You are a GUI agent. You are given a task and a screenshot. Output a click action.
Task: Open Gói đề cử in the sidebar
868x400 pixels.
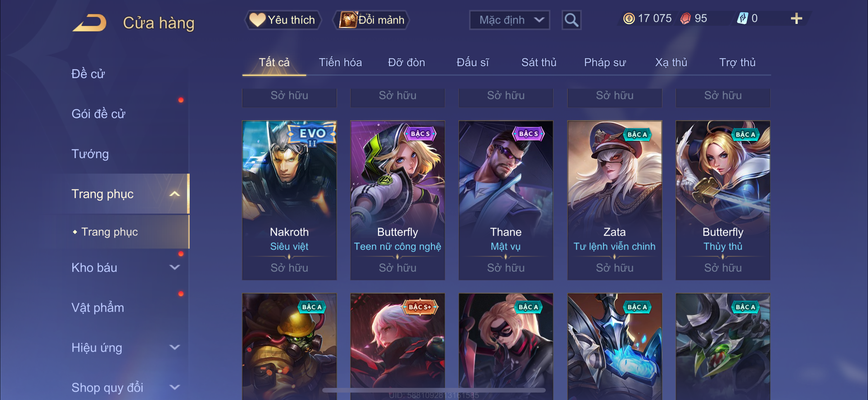(x=98, y=114)
